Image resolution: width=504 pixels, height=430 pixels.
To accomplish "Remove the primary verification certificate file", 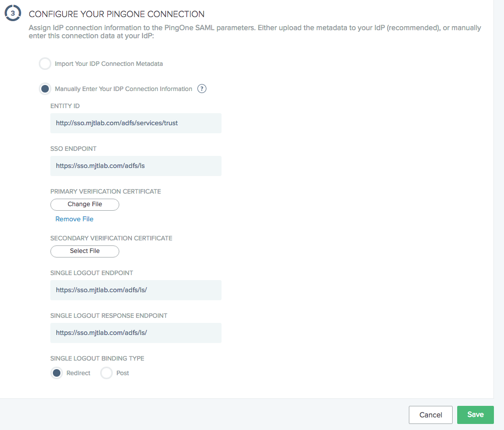I will [74, 219].
